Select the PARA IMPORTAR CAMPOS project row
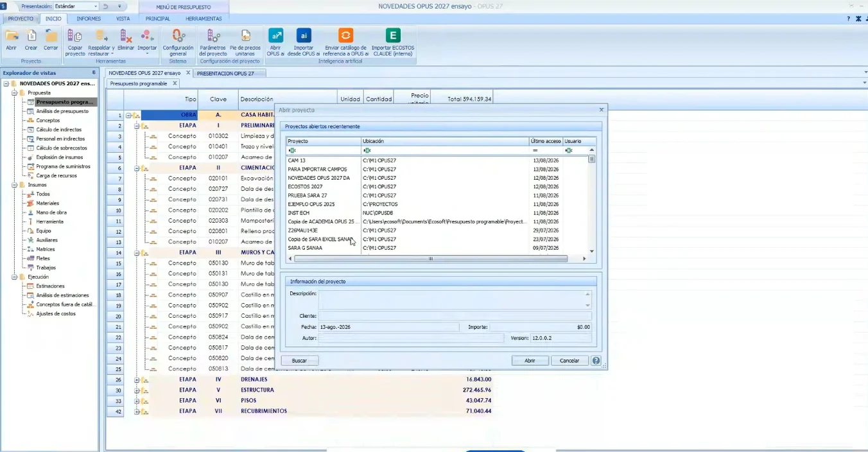This screenshot has height=452, width=868. pos(437,169)
